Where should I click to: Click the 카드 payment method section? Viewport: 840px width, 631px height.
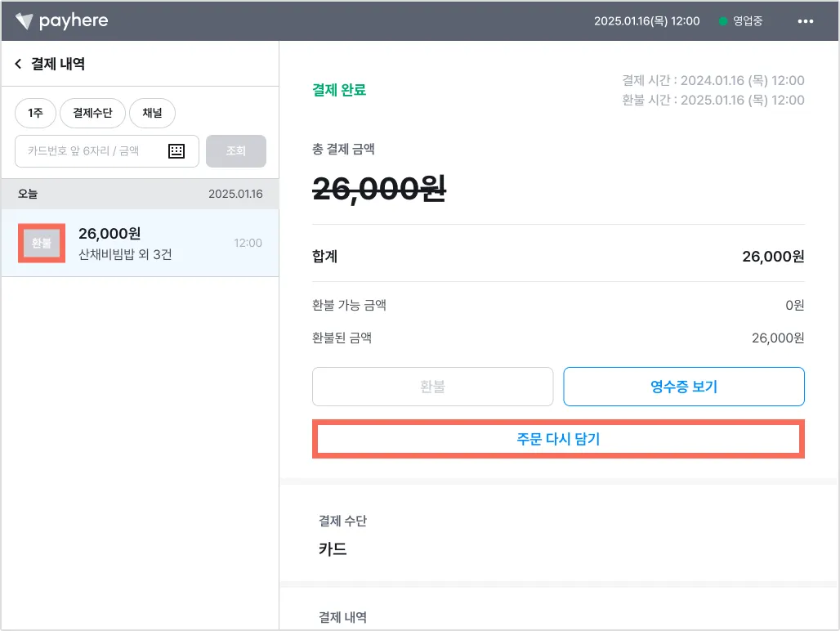coord(333,548)
